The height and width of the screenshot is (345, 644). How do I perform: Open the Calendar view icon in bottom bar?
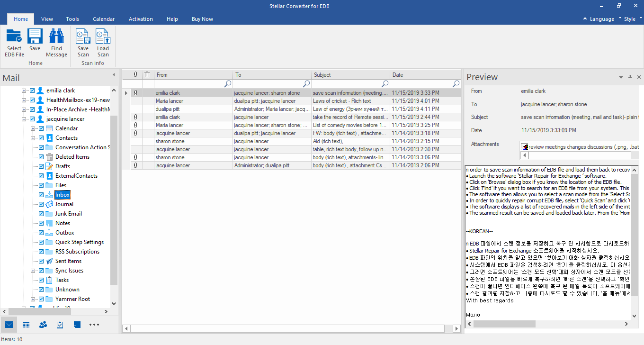point(26,325)
